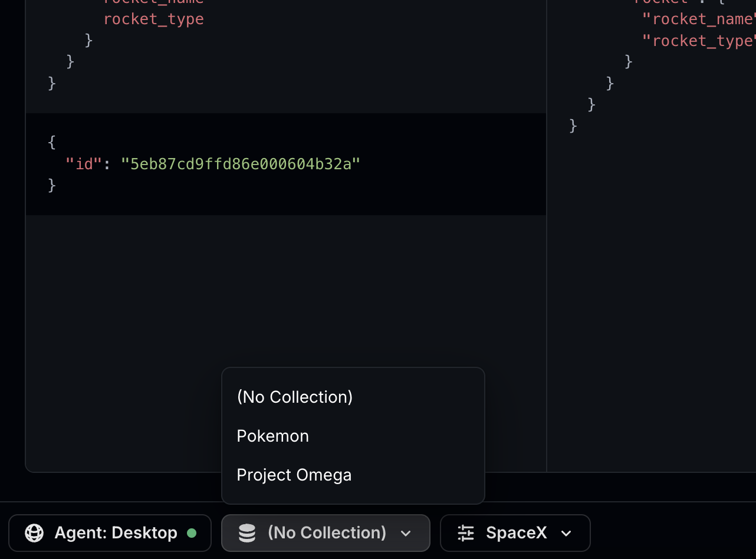Click the "id" key in variables
This screenshot has height=559, width=756.
(x=84, y=164)
